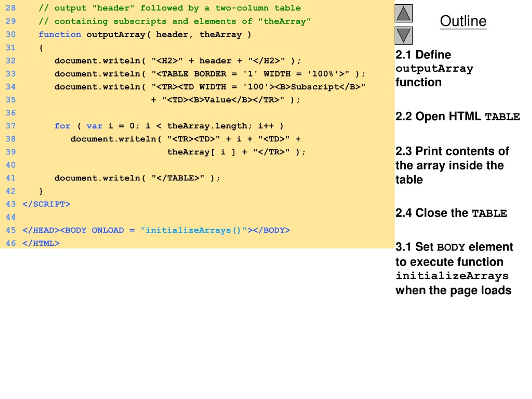Click line number 44
532x399 pixels.
pos(11,217)
